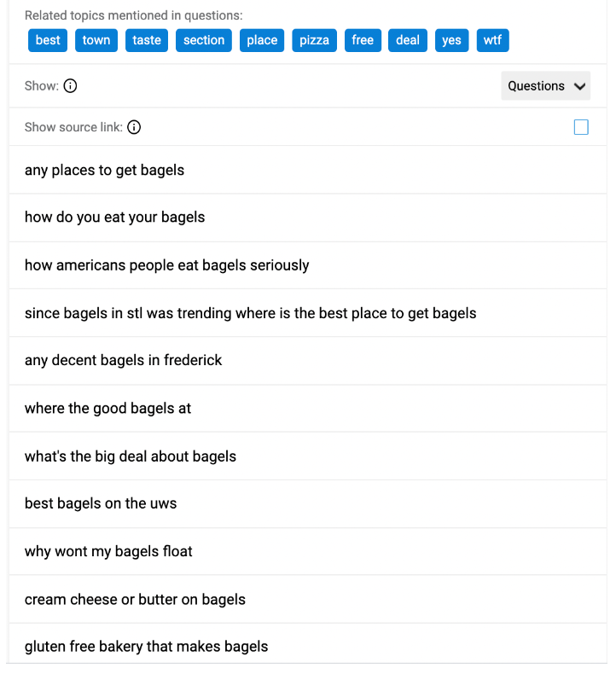Click the 'taste' related topic tag
The width and height of the screenshot is (616, 674).
point(147,40)
